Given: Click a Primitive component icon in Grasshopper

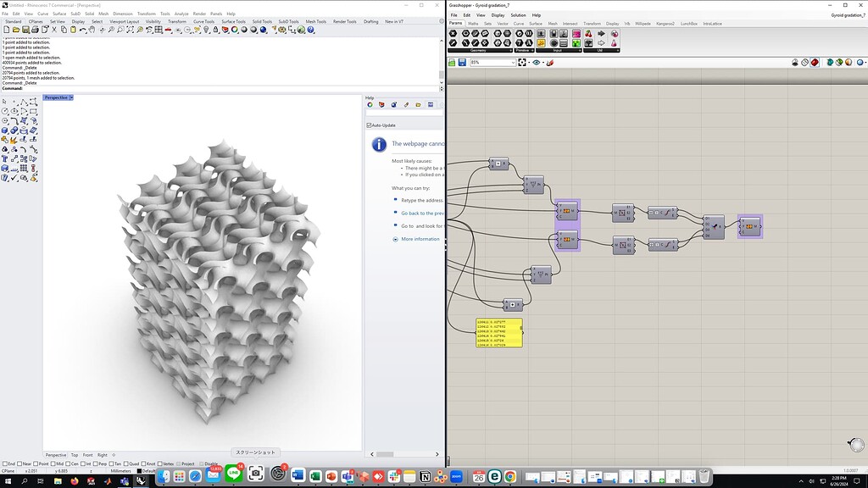Looking at the screenshot, I should point(520,34).
